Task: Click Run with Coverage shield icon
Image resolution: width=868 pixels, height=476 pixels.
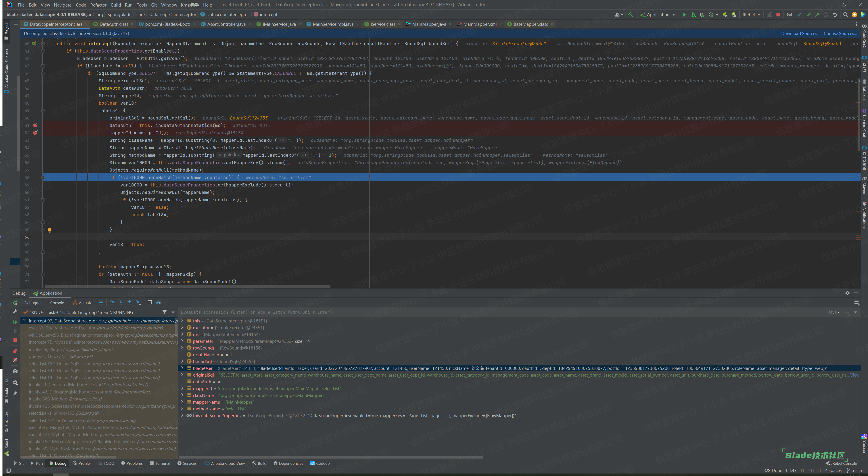Action: (x=702, y=14)
